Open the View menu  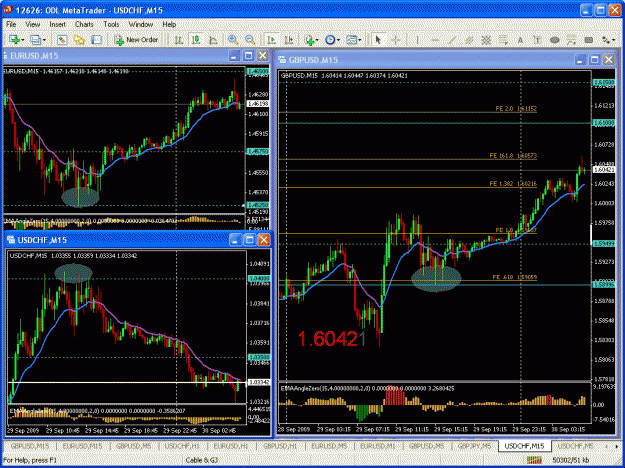(x=33, y=24)
